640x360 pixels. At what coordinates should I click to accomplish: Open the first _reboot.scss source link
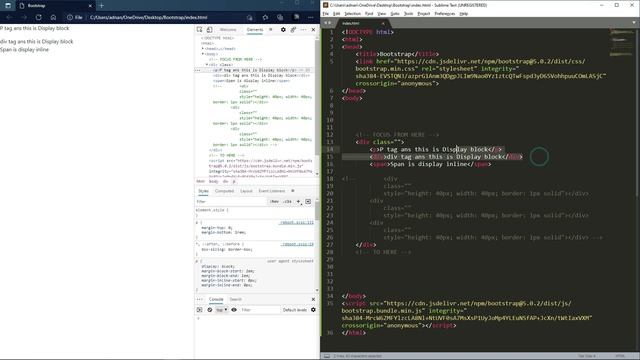(x=297, y=222)
